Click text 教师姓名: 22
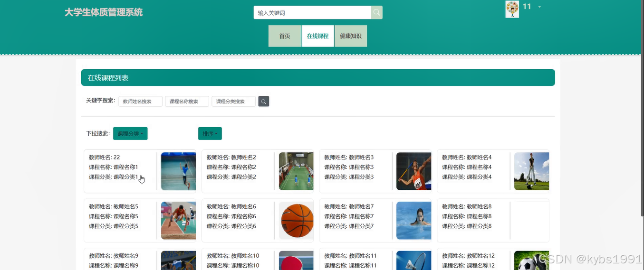644x270 pixels. [105, 158]
